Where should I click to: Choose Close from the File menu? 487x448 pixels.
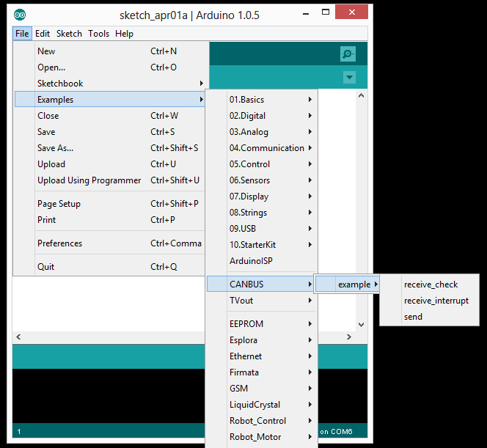click(x=109, y=116)
